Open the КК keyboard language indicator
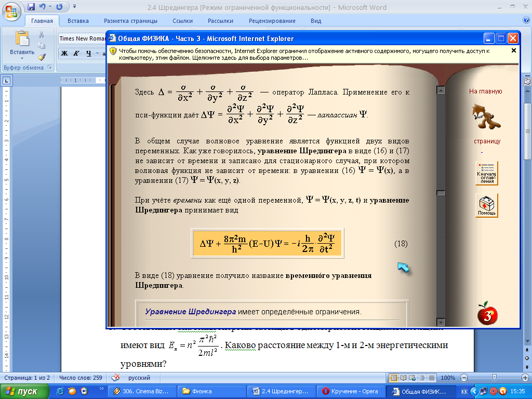The image size is (532, 399). tap(464, 392)
